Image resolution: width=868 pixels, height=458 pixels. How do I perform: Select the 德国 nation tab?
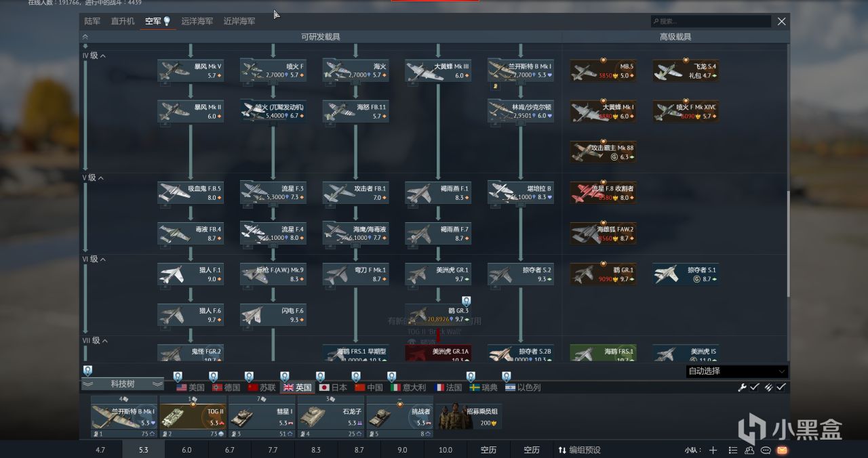click(x=226, y=388)
